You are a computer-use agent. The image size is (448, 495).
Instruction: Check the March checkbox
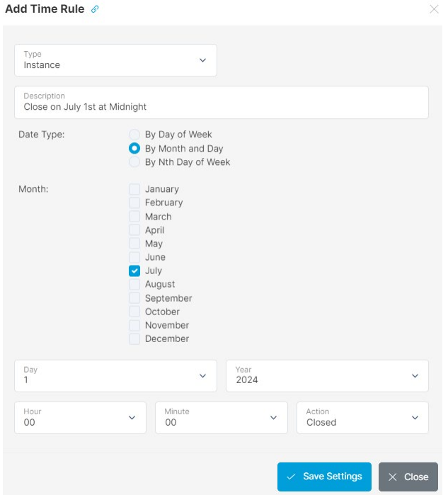click(x=134, y=217)
